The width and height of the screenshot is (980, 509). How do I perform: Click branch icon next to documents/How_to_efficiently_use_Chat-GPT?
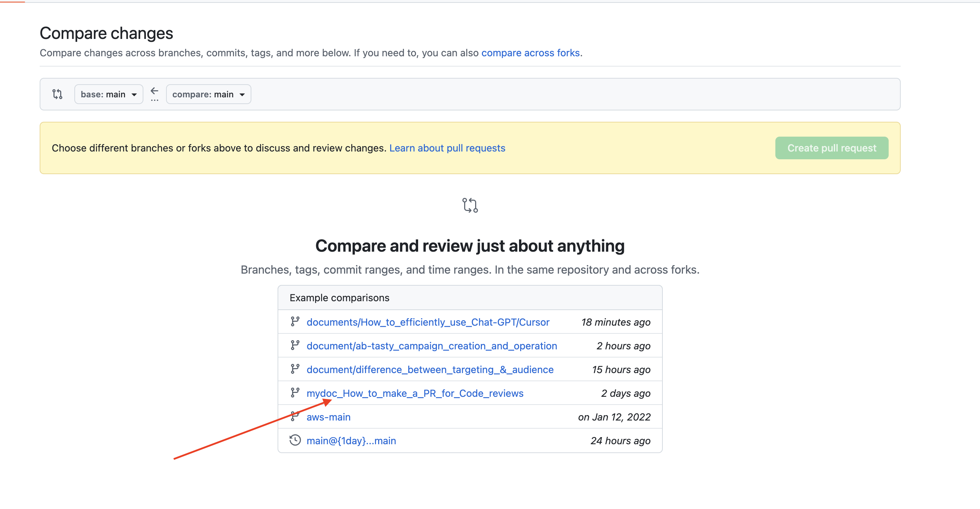point(295,322)
